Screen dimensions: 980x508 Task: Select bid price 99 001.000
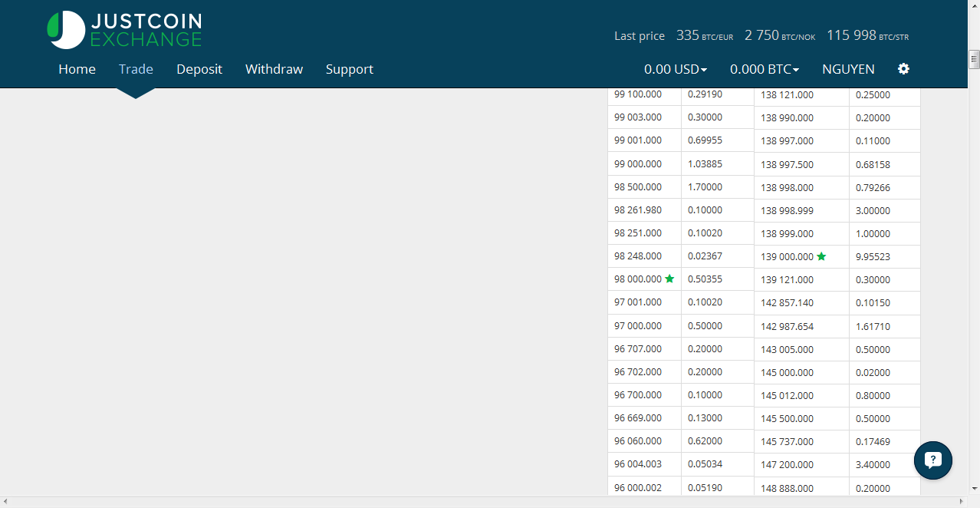pyautogui.click(x=638, y=140)
